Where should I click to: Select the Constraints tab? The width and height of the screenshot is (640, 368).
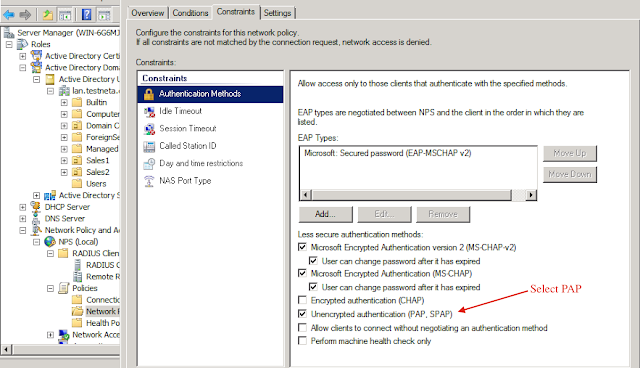pyautogui.click(x=236, y=12)
